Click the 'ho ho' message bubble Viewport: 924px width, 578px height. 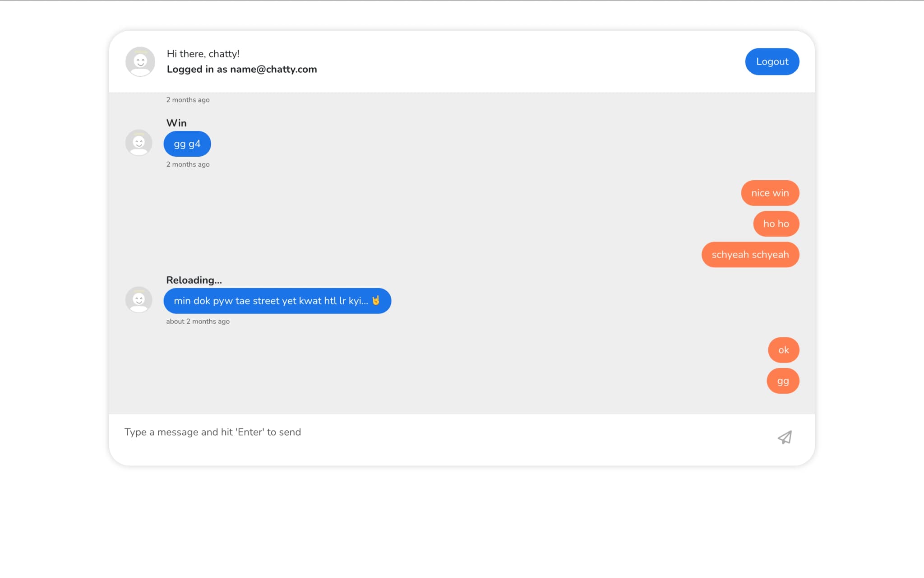click(x=776, y=224)
